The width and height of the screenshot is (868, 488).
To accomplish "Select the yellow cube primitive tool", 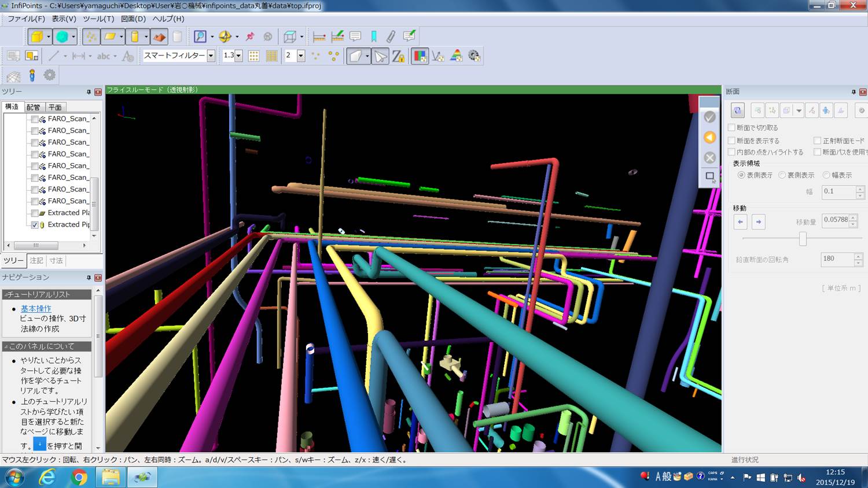I will click(36, 37).
